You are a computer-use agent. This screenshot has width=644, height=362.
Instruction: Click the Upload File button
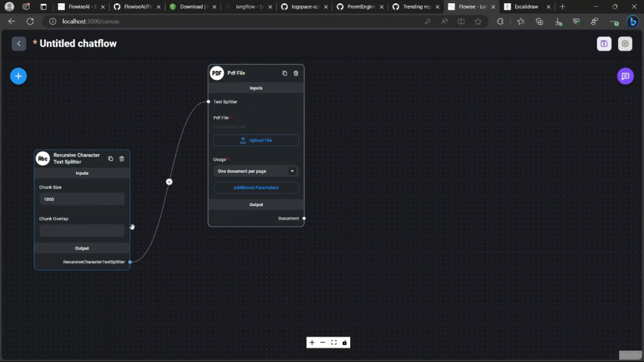[256, 140]
